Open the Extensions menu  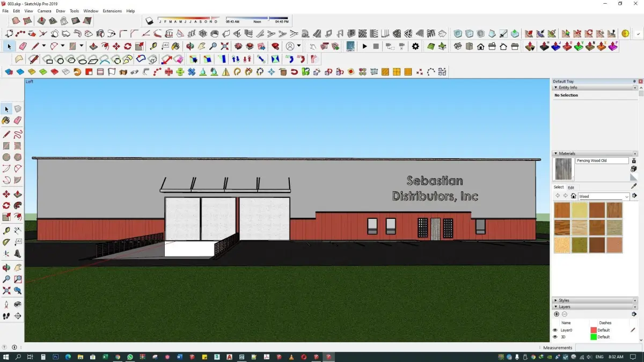[112, 11]
